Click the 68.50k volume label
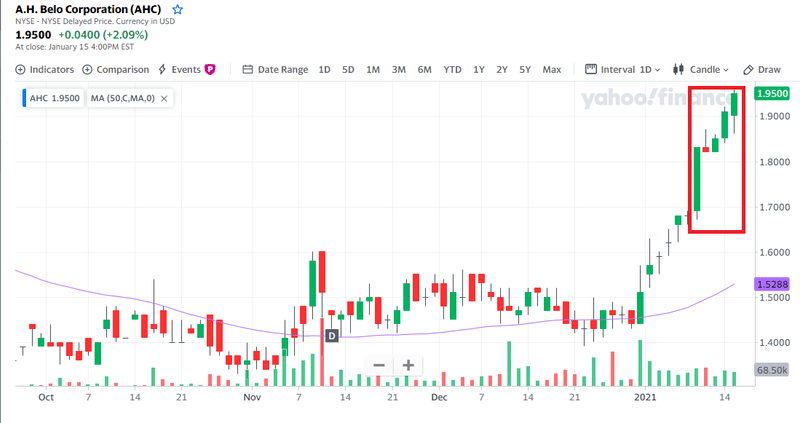Image resolution: width=800 pixels, height=423 pixels. 772,370
